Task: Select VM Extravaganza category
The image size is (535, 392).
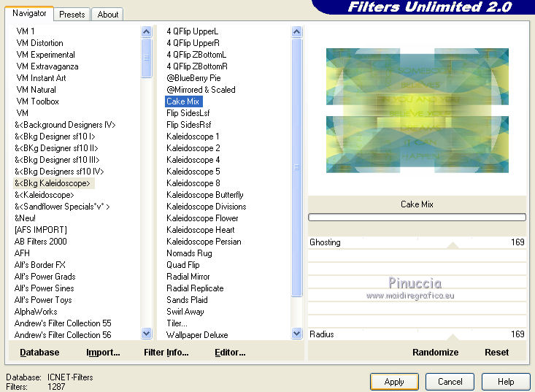Action: coord(47,66)
